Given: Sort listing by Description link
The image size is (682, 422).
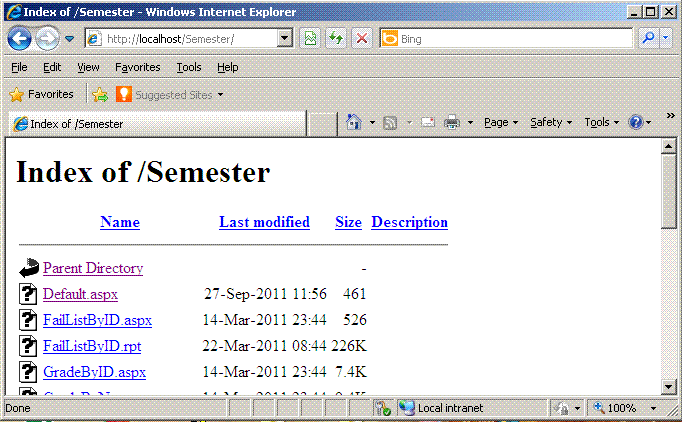Looking at the screenshot, I should coord(409,222).
